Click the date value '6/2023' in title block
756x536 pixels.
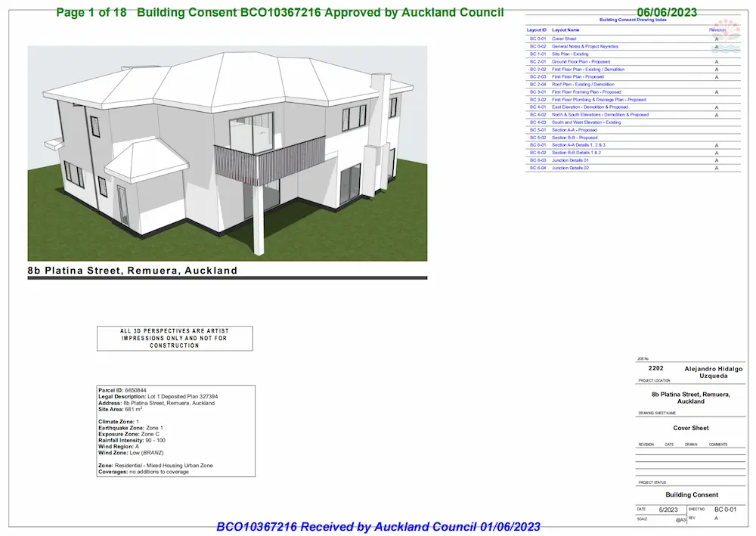668,510
